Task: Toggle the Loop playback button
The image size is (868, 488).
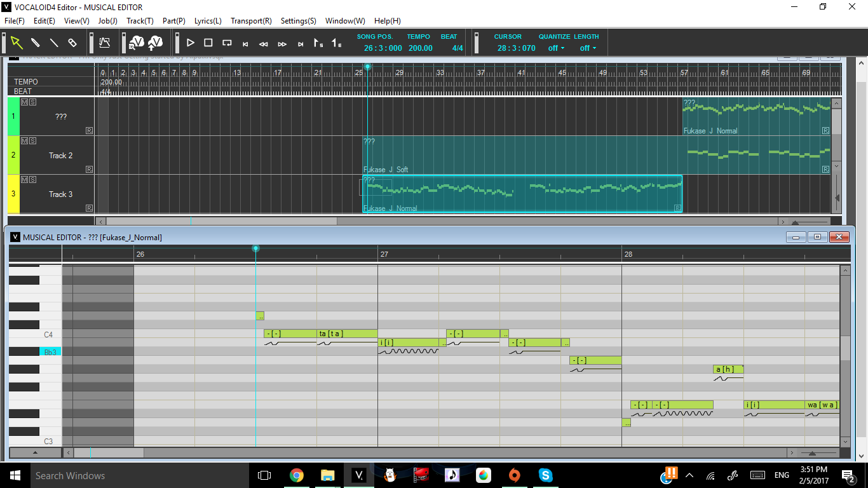Action: 227,43
